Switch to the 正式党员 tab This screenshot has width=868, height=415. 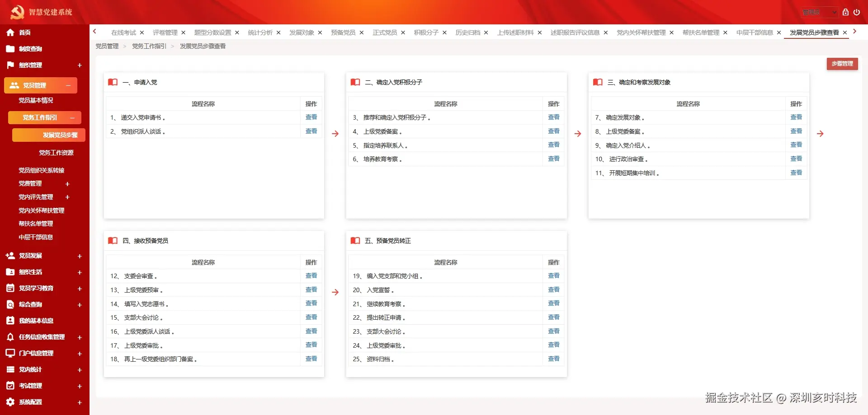pos(385,33)
